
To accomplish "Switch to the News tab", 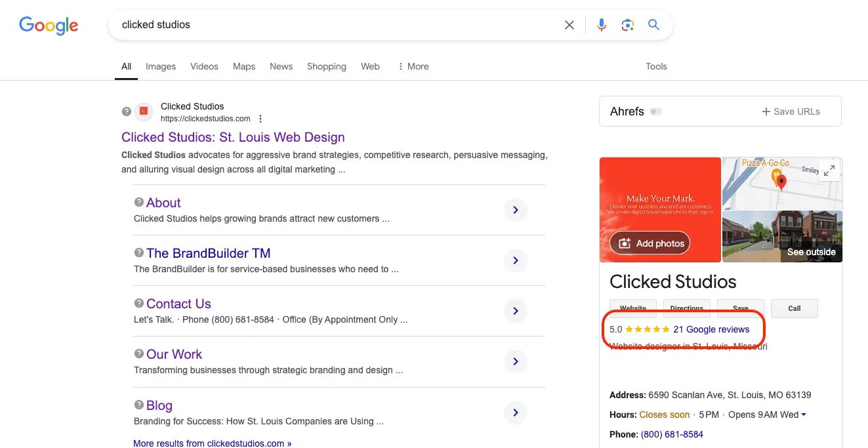I will [x=281, y=66].
